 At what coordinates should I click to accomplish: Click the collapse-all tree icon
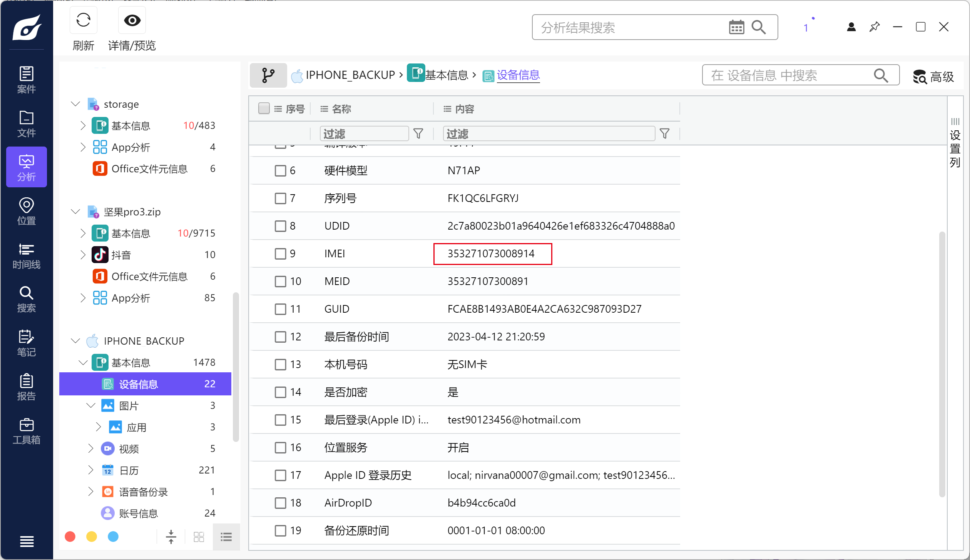tap(171, 537)
